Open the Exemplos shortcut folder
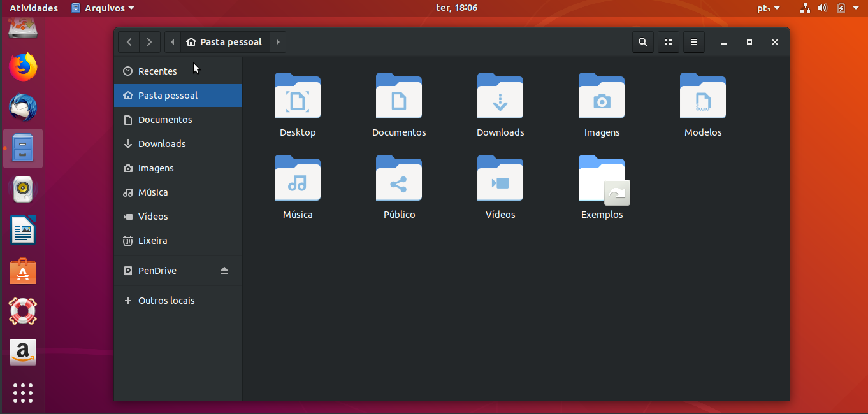The image size is (868, 414). tap(601, 187)
